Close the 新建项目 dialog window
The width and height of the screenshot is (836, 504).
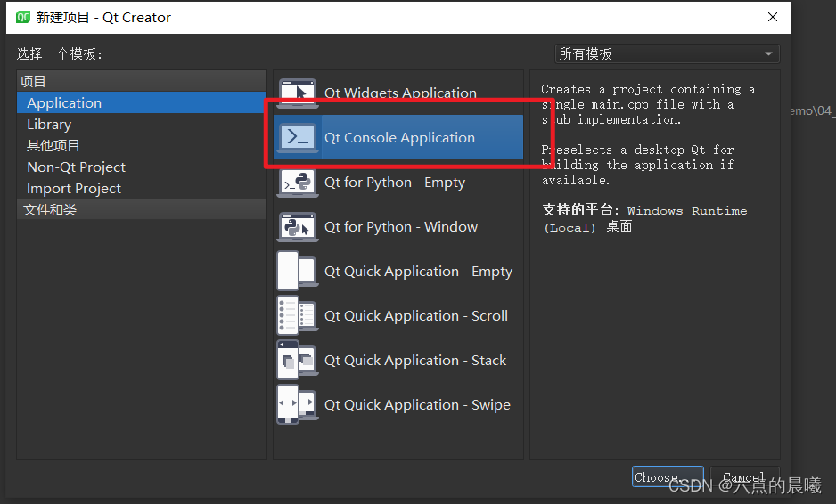(772, 18)
